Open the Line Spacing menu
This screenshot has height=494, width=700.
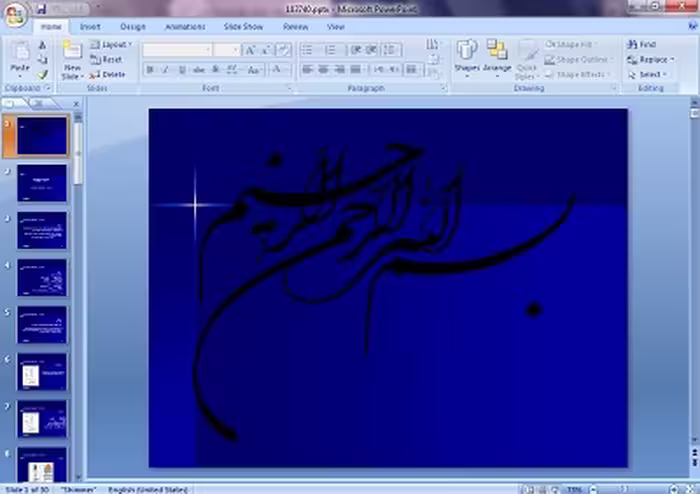click(x=391, y=50)
